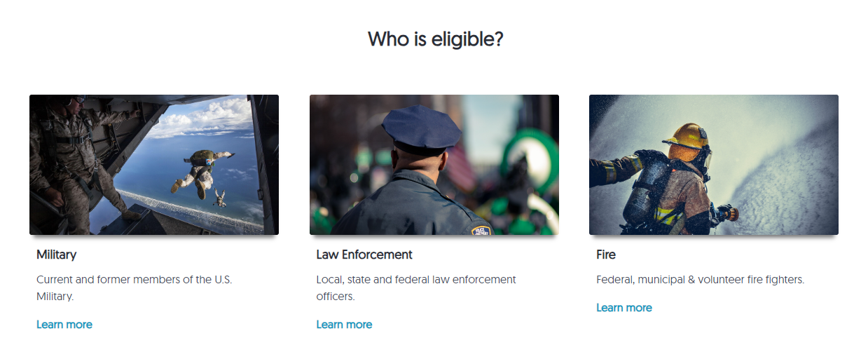Click the volunteer fire fighters description text
868x345 pixels.
pos(700,280)
